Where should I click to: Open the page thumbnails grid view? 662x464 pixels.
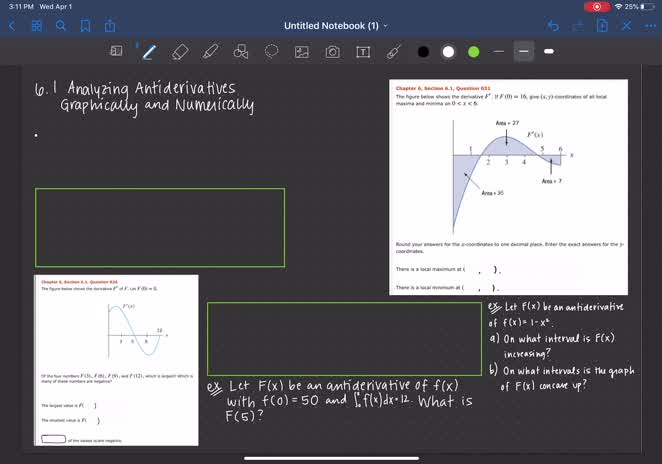coord(36,25)
